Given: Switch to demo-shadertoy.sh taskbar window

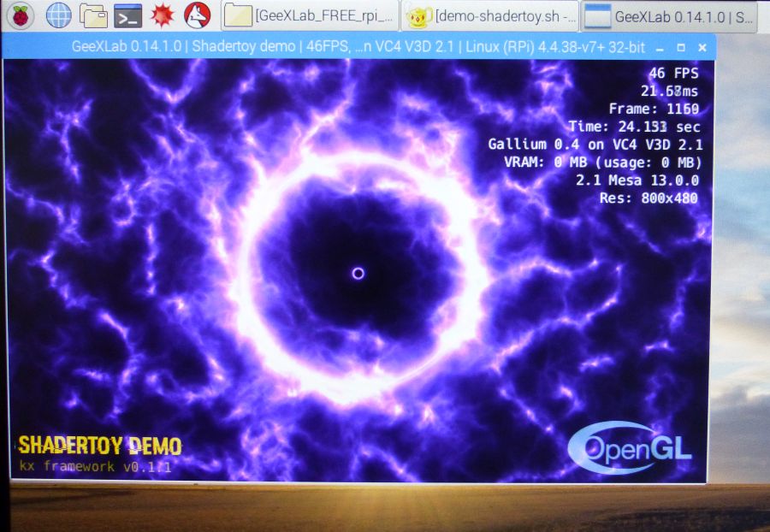Looking at the screenshot, I should click(x=490, y=17).
